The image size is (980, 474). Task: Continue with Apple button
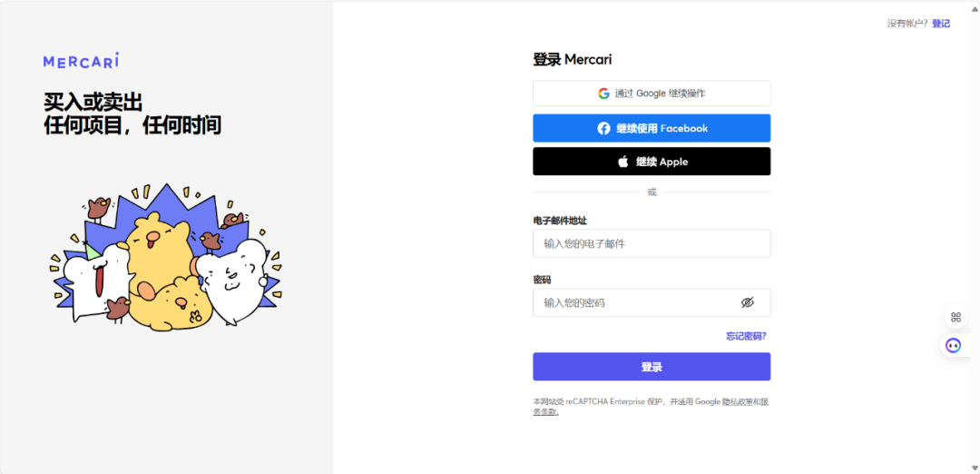click(652, 162)
